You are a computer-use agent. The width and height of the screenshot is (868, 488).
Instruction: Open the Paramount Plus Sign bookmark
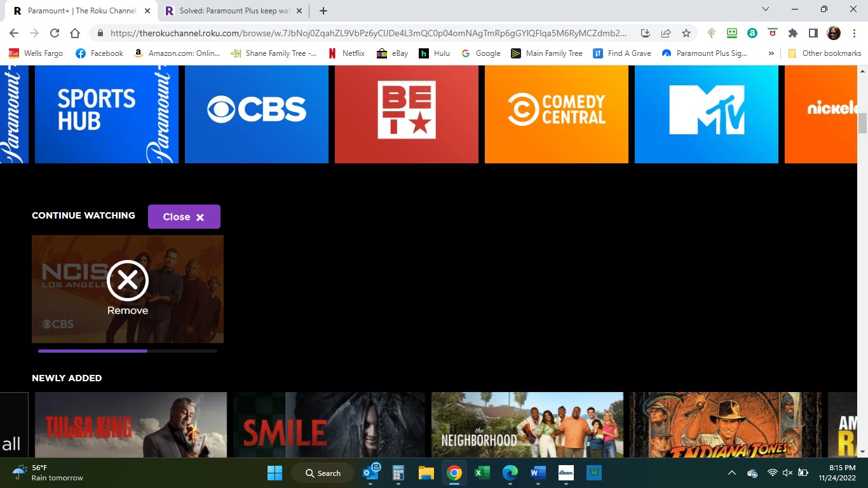(x=705, y=53)
